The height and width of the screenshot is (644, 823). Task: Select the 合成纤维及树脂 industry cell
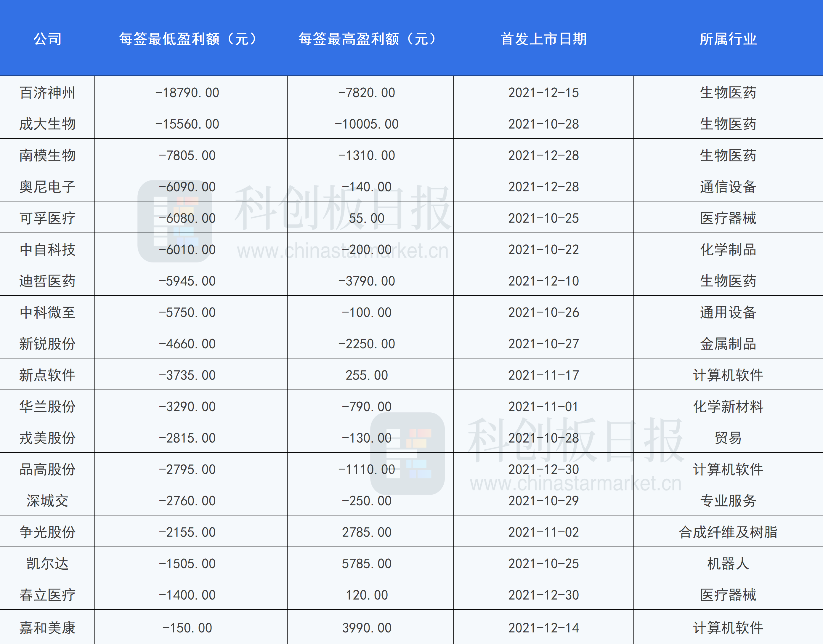[728, 532]
